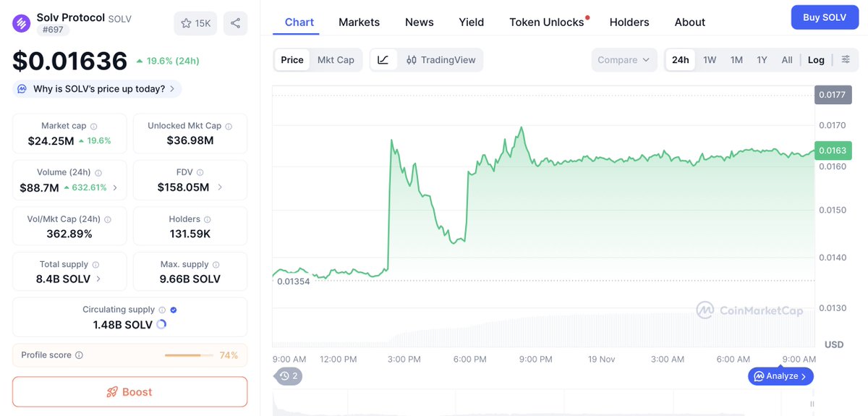Click the share icon button

[236, 23]
